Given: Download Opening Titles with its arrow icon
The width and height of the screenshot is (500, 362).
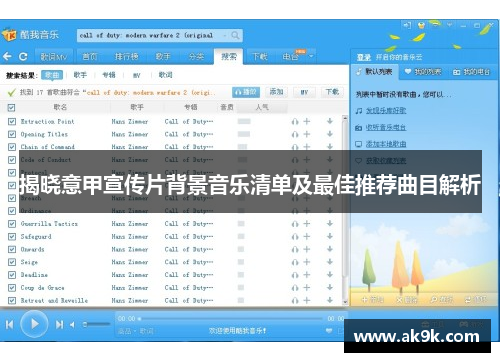Looking at the screenshot, I should pyautogui.click(x=330, y=134).
